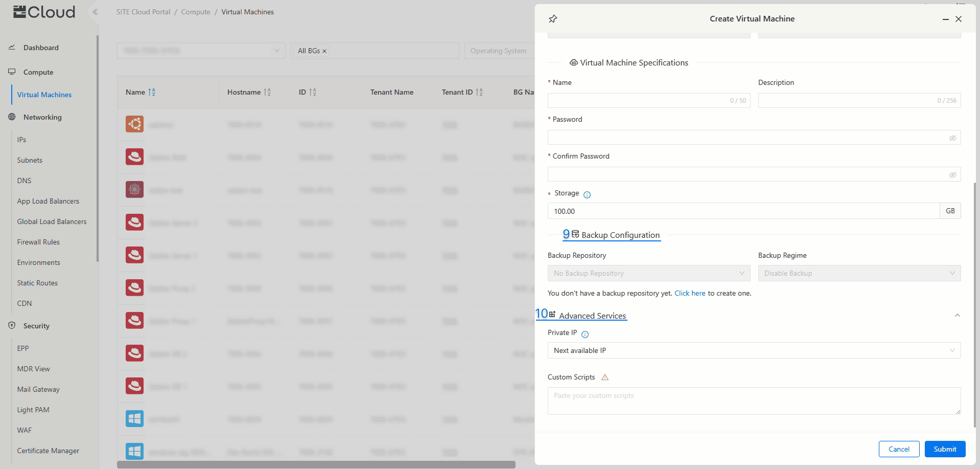Collapse the sidebar with double-chevron icon

pos(95,12)
